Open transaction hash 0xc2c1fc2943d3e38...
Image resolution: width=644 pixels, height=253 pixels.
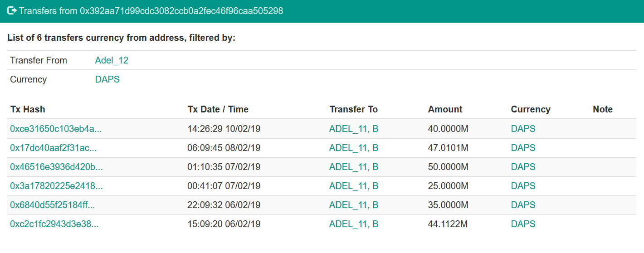point(54,224)
